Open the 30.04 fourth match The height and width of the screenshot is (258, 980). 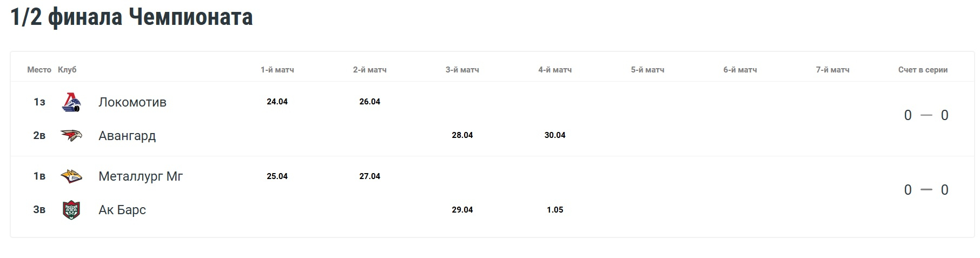pos(555,135)
